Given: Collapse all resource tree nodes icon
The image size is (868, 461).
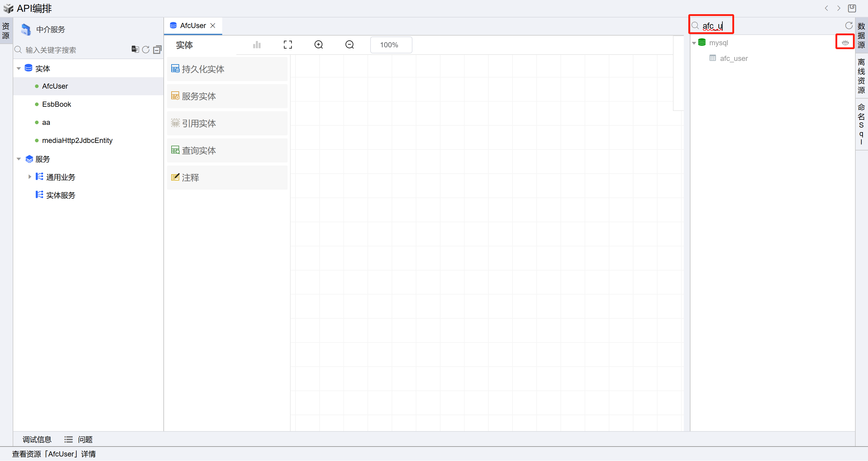Looking at the screenshot, I should click(x=157, y=49).
